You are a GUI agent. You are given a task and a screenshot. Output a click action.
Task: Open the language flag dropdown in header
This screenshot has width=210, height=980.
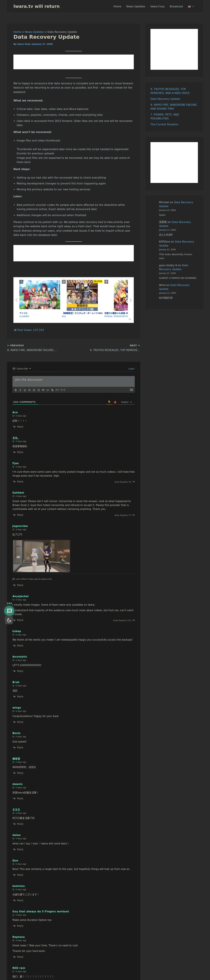tap(191, 7)
